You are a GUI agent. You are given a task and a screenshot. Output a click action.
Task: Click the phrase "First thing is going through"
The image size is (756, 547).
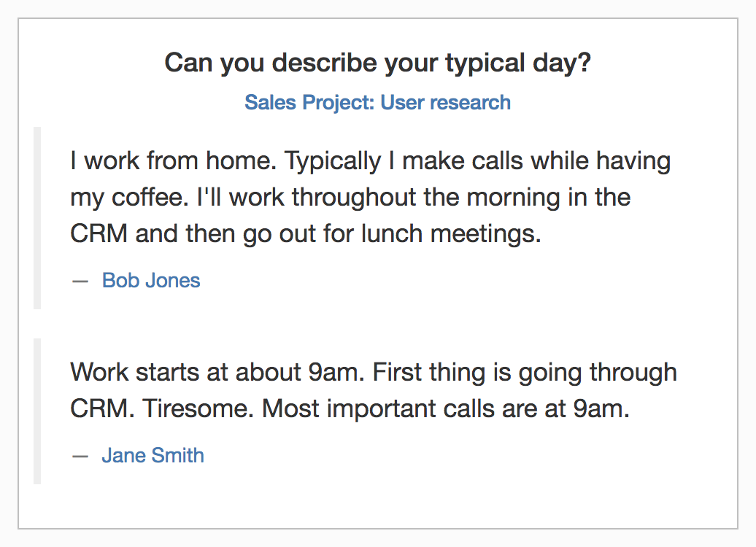click(525, 373)
